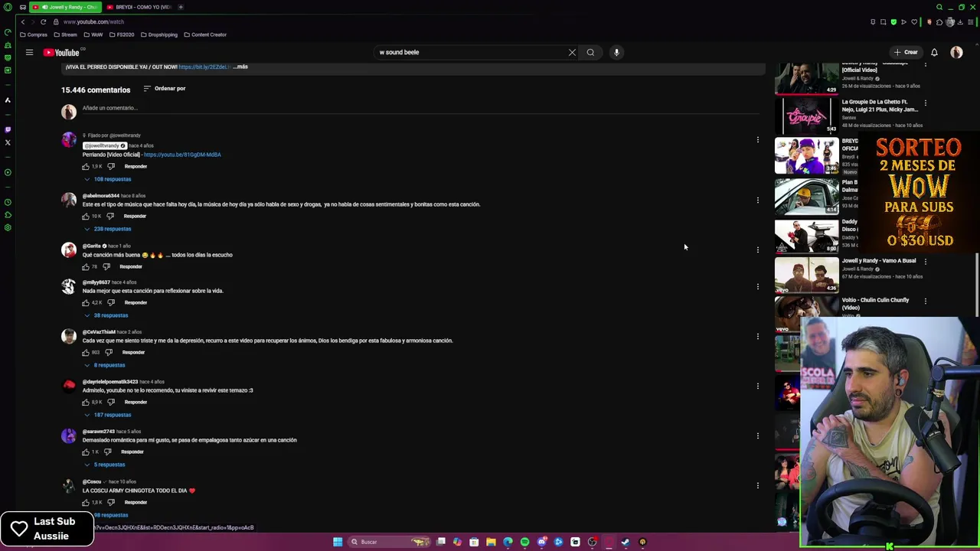Toggle the ad blocker shield in address bar
This screenshot has height=551, width=980.
point(893,21)
